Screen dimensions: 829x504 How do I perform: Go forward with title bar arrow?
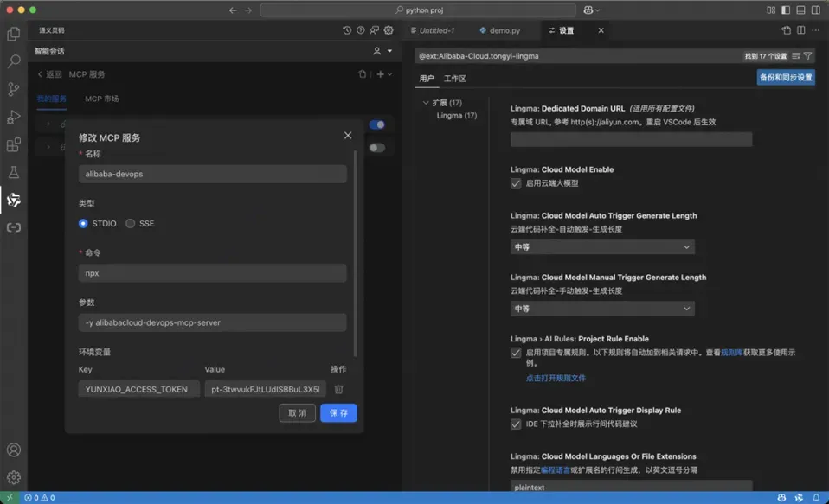pyautogui.click(x=248, y=10)
